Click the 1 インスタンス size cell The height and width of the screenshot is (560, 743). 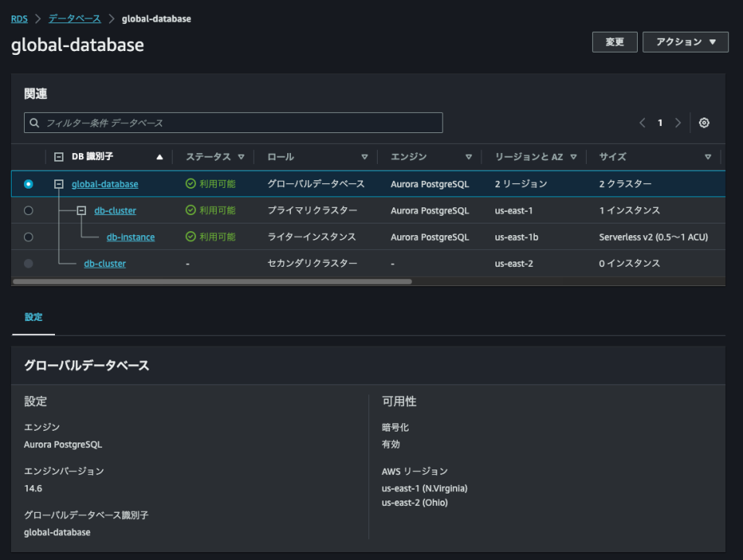click(x=629, y=210)
